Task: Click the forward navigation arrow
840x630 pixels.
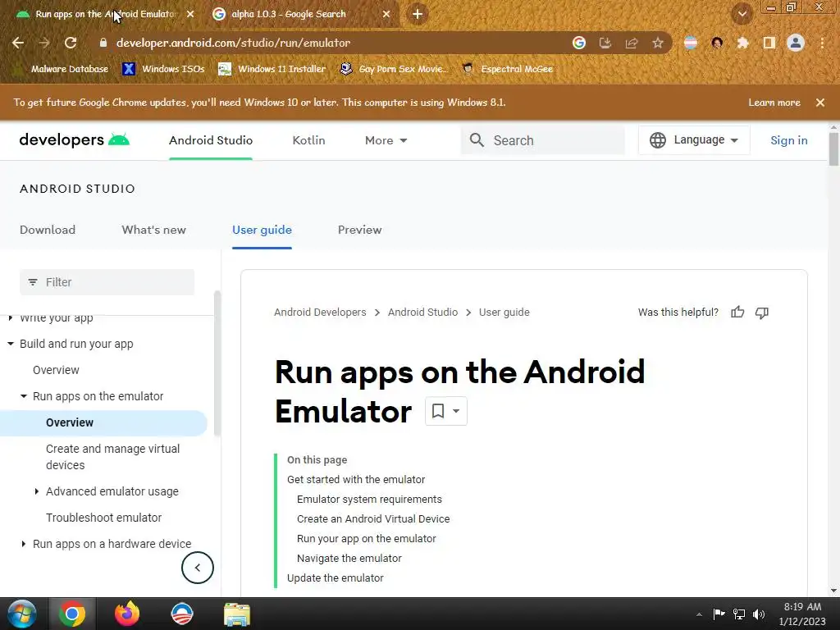Action: click(x=44, y=43)
